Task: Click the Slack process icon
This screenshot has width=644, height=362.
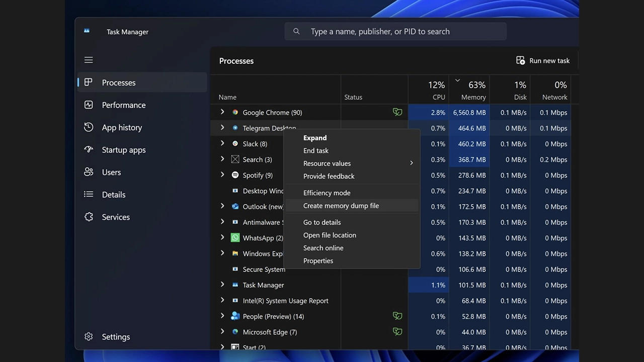Action: [235, 143]
